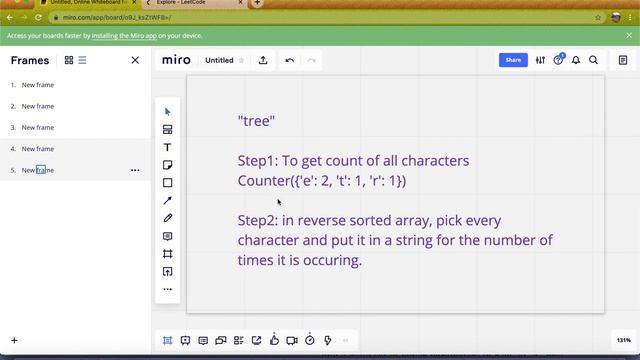
Task: Start voting with the thumbs-up icon
Action: [x=274, y=340]
